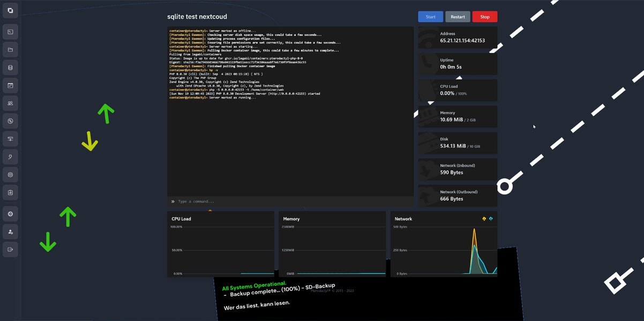The height and width of the screenshot is (321, 644).
Task: Click the CPU Load value "0.00%"
Action: (447, 93)
